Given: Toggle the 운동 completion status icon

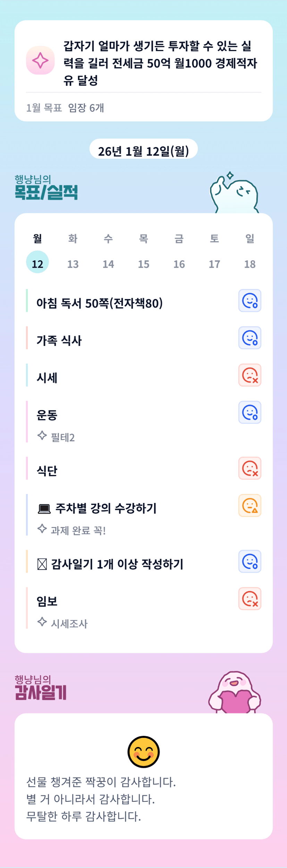Looking at the screenshot, I should [250, 413].
